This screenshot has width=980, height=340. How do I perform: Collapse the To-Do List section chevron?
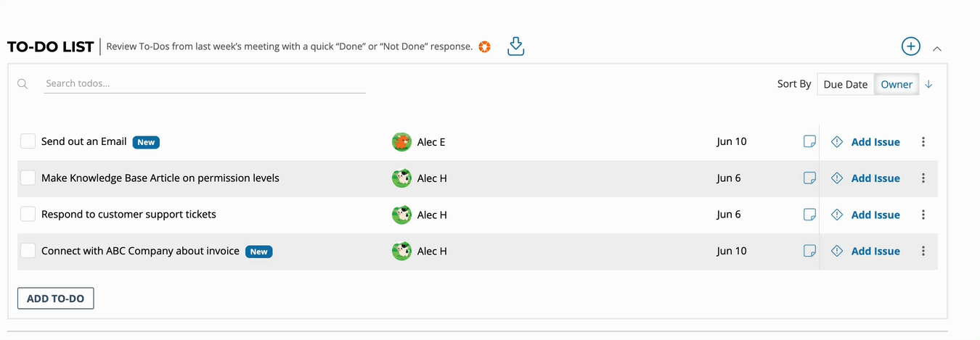(937, 49)
